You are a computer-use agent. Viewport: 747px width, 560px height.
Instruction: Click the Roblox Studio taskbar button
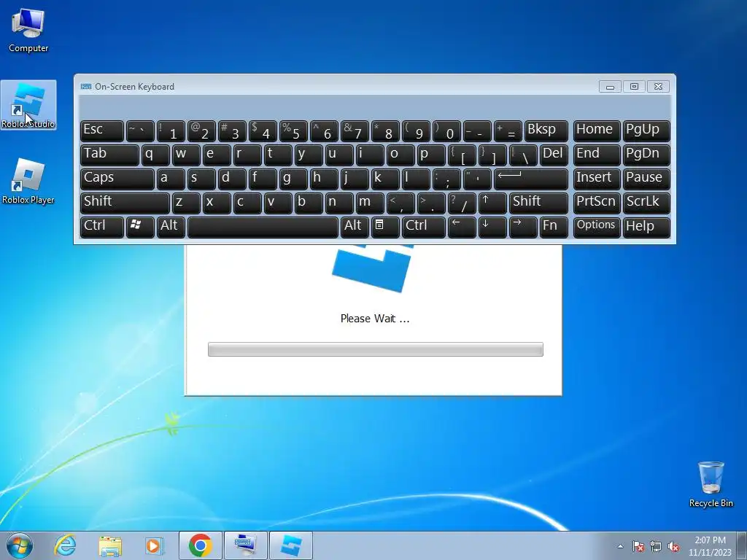[290, 545]
